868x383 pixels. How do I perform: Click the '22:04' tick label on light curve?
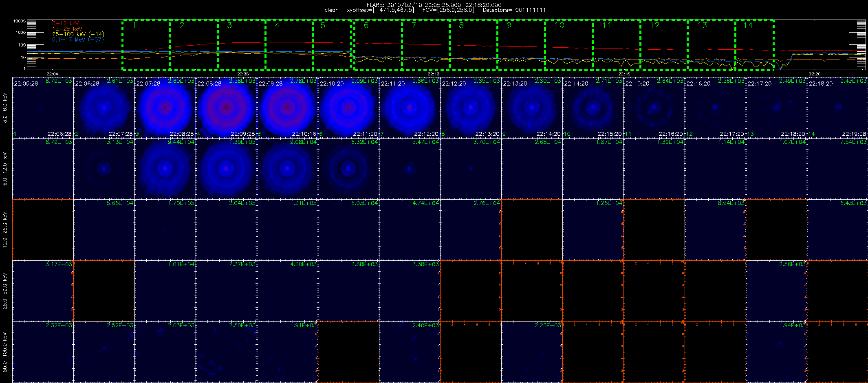click(52, 74)
